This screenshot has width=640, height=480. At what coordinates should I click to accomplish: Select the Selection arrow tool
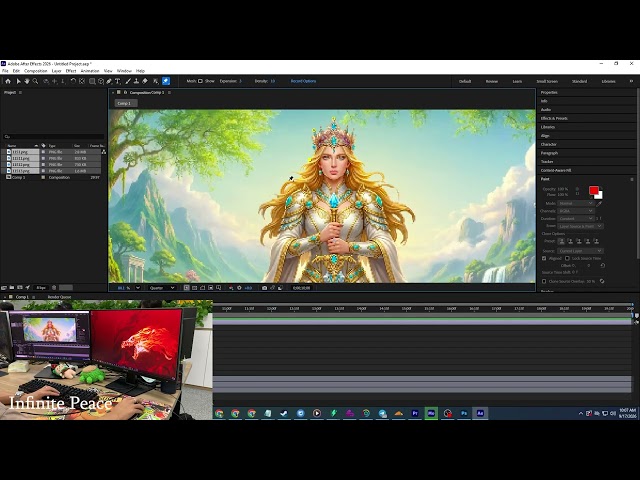click(x=18, y=81)
